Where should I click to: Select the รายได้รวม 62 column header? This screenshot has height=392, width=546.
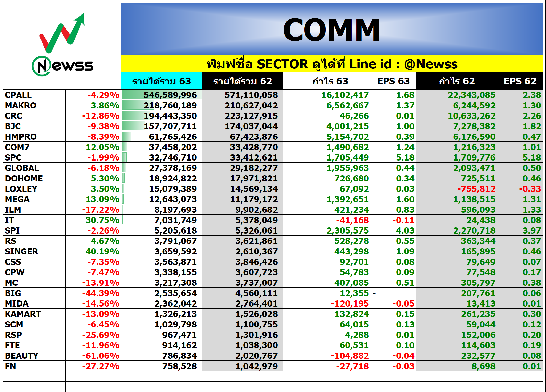243,81
